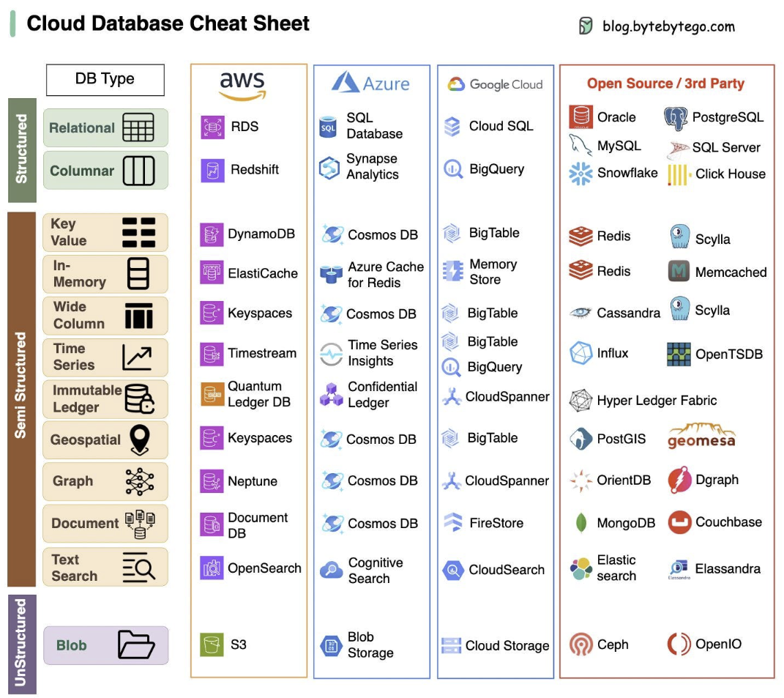Select the Key Value category box
The width and height of the screenshot is (784, 698).
pos(105,233)
